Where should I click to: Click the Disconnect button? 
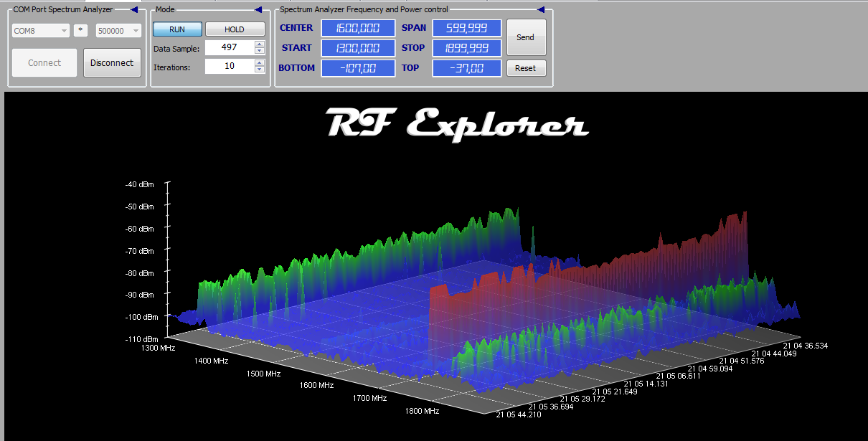click(112, 62)
